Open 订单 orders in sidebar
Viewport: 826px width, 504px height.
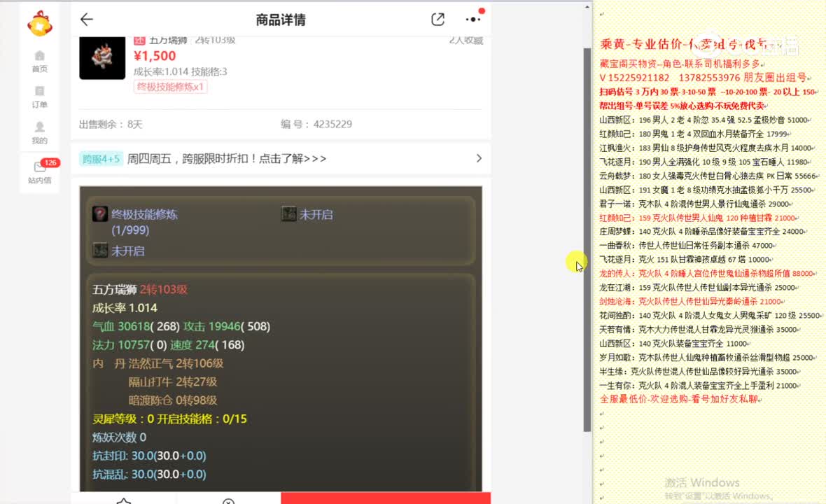[39, 97]
